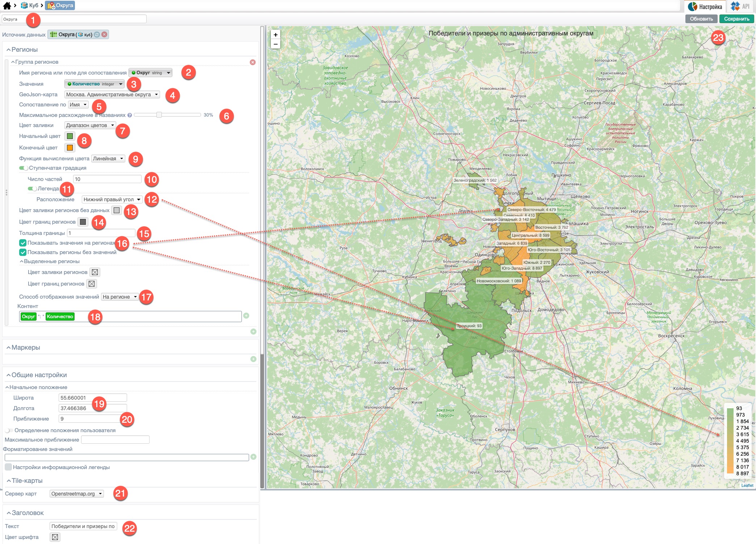The height and width of the screenshot is (544, 756).
Task: Remove the data source with red X icon
Action: point(104,35)
